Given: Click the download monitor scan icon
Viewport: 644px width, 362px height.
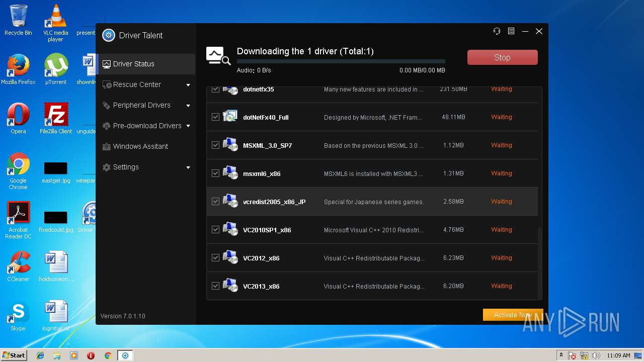Looking at the screenshot, I should (218, 56).
